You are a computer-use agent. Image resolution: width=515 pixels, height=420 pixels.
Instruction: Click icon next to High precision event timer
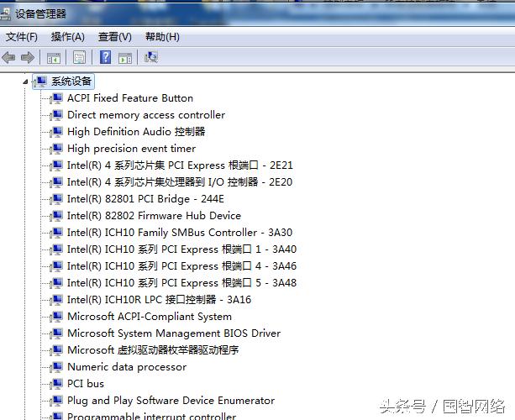click(x=56, y=149)
